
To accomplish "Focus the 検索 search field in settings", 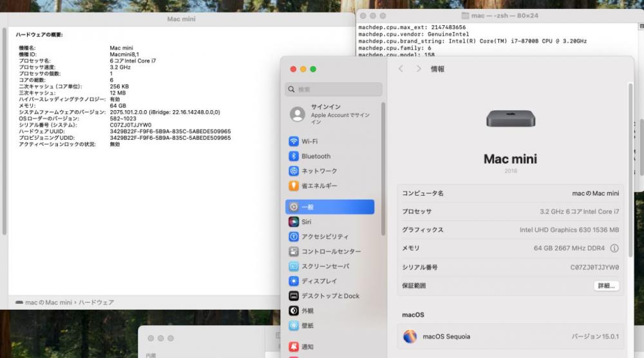I will click(333, 89).
